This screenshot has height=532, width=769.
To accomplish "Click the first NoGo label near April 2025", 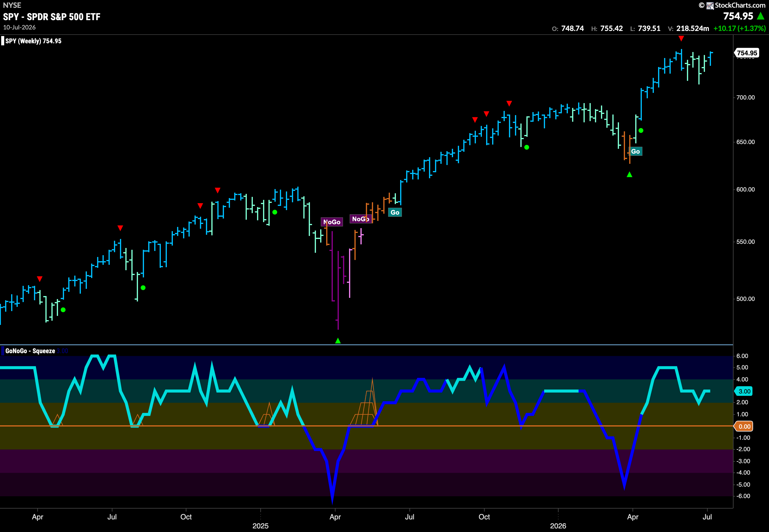I will pos(332,222).
